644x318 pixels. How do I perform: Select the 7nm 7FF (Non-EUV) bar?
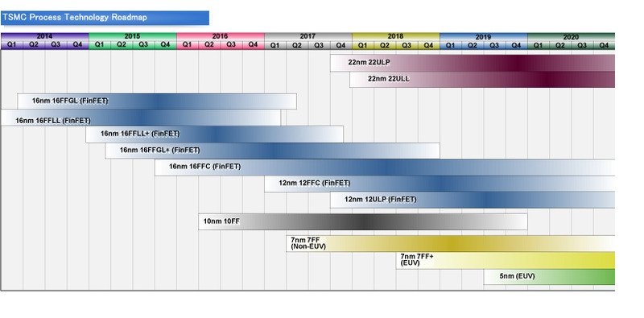(x=451, y=244)
